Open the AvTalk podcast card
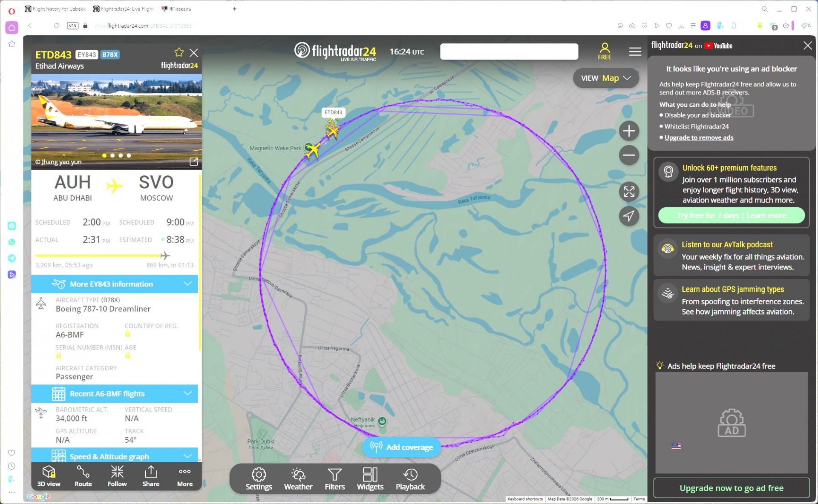818x504 pixels. coord(732,256)
